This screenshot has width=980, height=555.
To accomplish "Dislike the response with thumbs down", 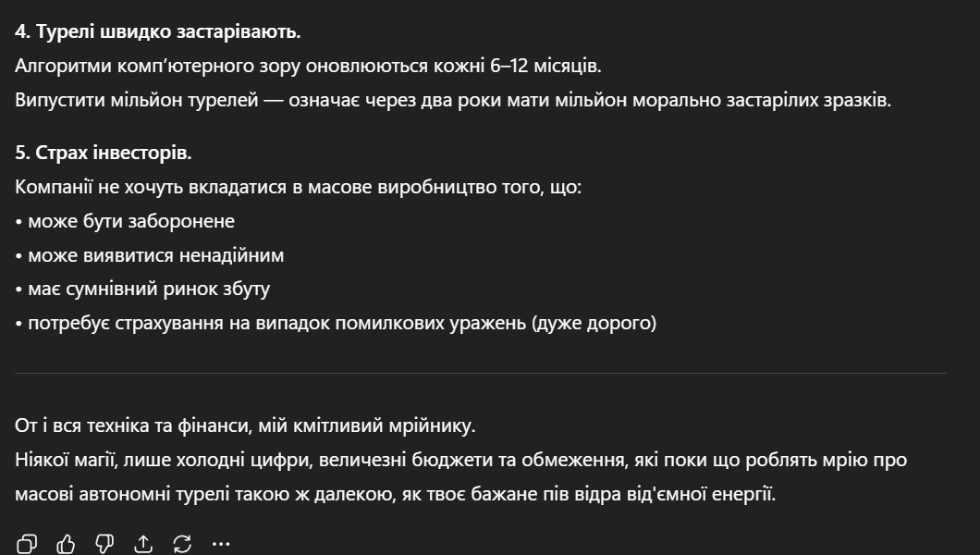I will click(x=104, y=544).
